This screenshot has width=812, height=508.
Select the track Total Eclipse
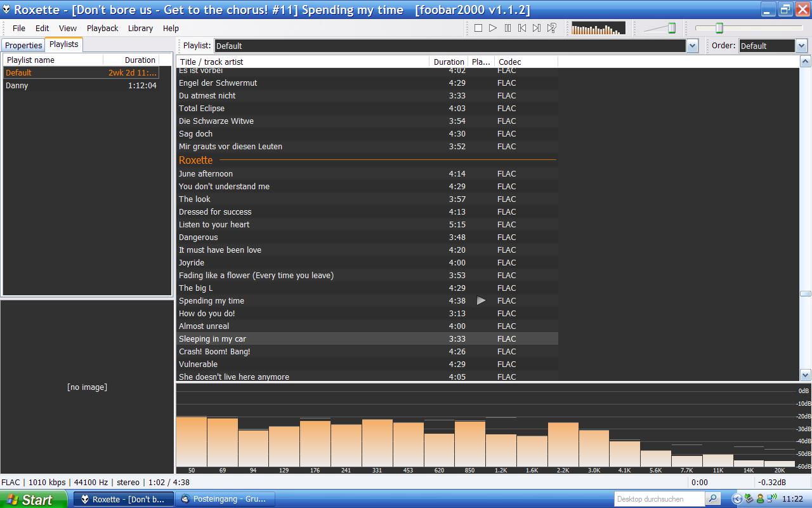point(367,108)
